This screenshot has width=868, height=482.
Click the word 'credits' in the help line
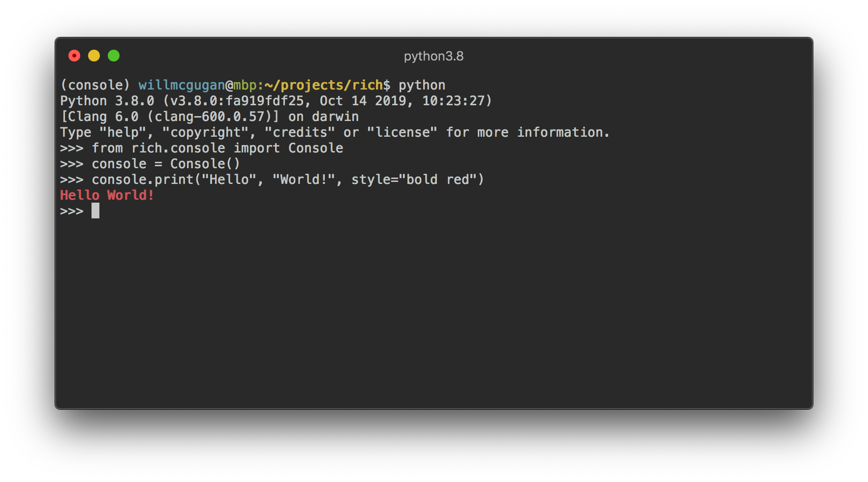click(x=300, y=132)
